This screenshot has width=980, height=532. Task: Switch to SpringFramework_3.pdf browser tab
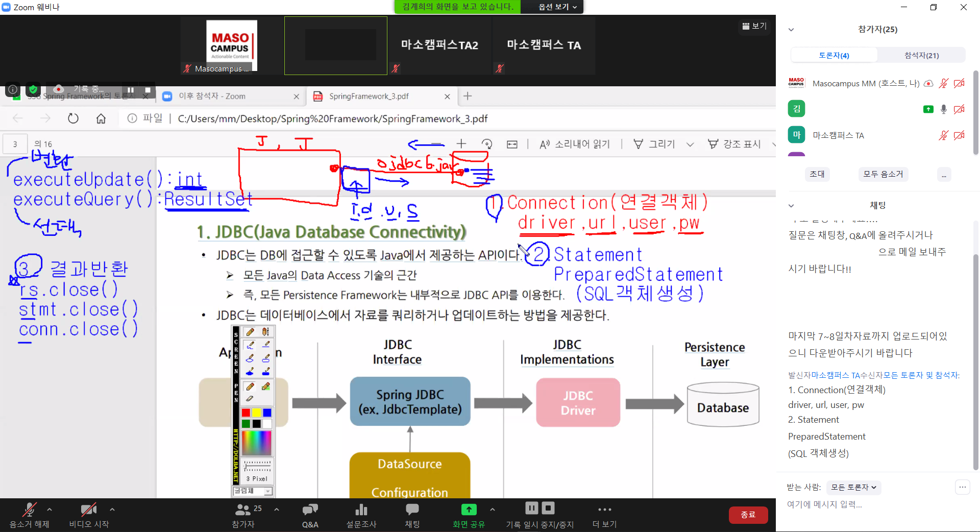(x=369, y=96)
